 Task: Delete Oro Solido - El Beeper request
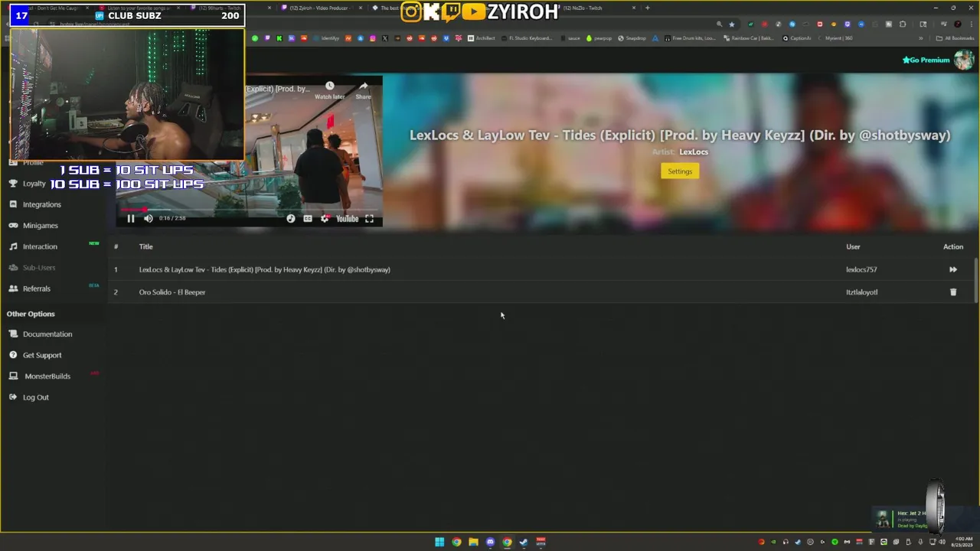[x=953, y=292]
